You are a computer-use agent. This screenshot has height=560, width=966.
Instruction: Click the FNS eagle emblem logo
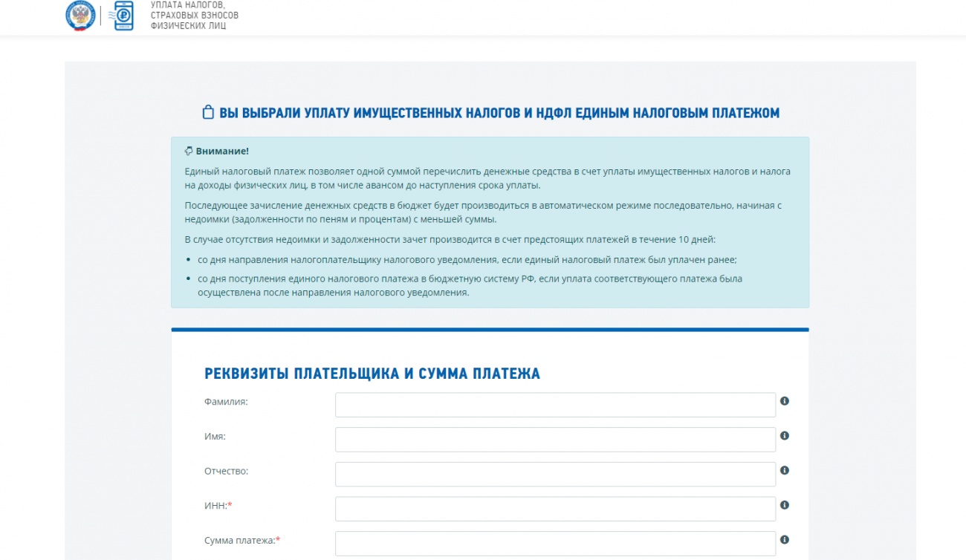(80, 16)
